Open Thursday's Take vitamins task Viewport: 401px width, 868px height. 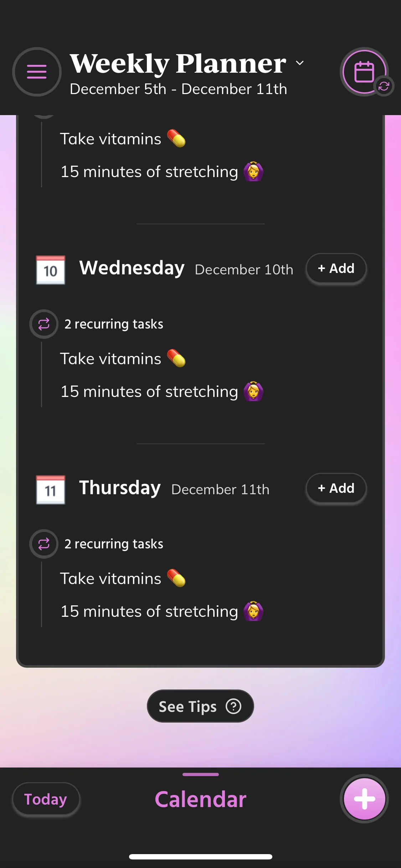pos(111,578)
